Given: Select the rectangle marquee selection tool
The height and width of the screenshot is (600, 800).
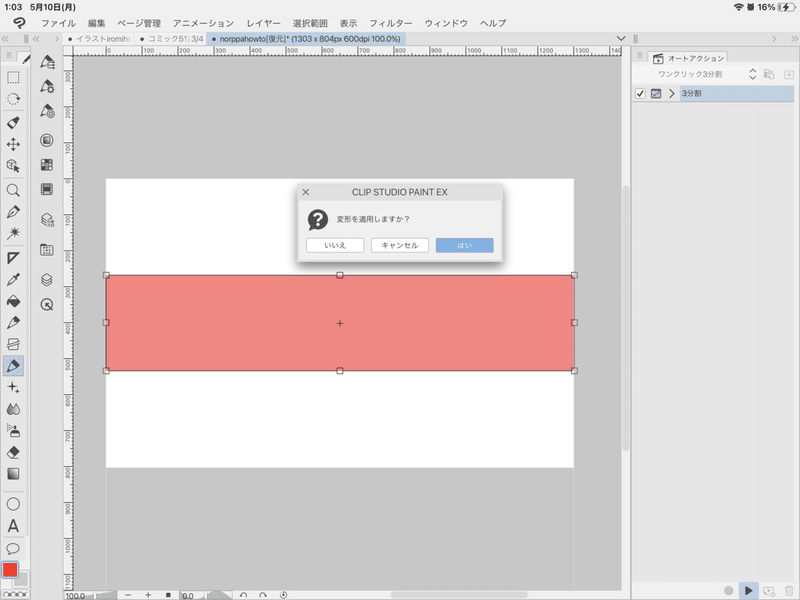Looking at the screenshot, I should [13, 77].
